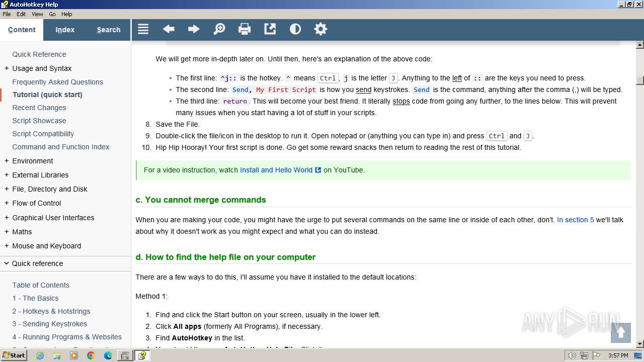Click 'You cannot merge commands' heading
Image resolution: width=644 pixels, height=362 pixels.
(201, 200)
